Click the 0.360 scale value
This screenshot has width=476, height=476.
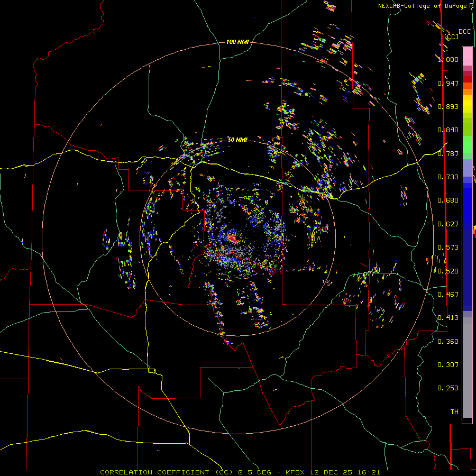(448, 342)
